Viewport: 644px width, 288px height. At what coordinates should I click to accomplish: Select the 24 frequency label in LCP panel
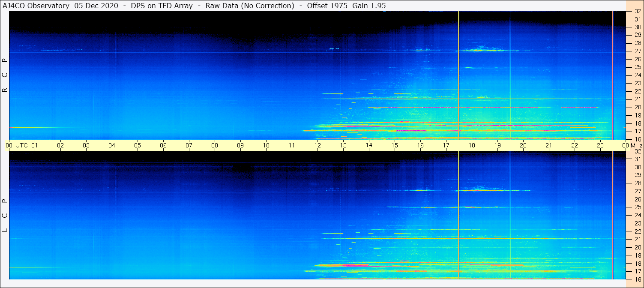638,215
